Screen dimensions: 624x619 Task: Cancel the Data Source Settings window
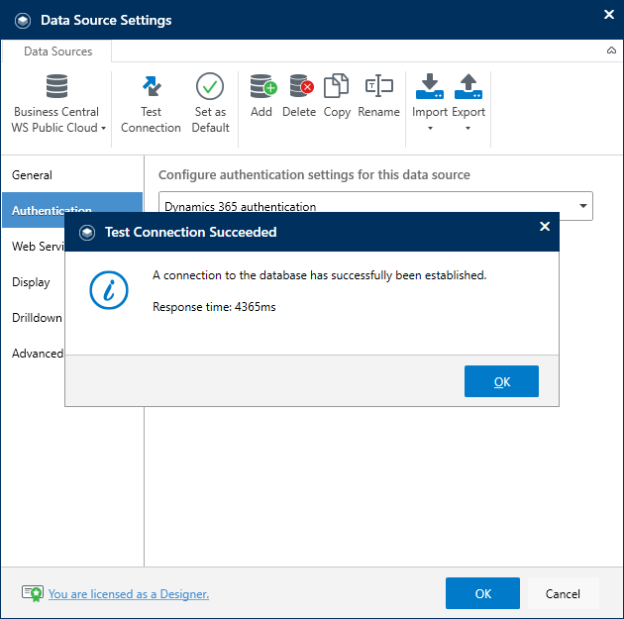[563, 593]
